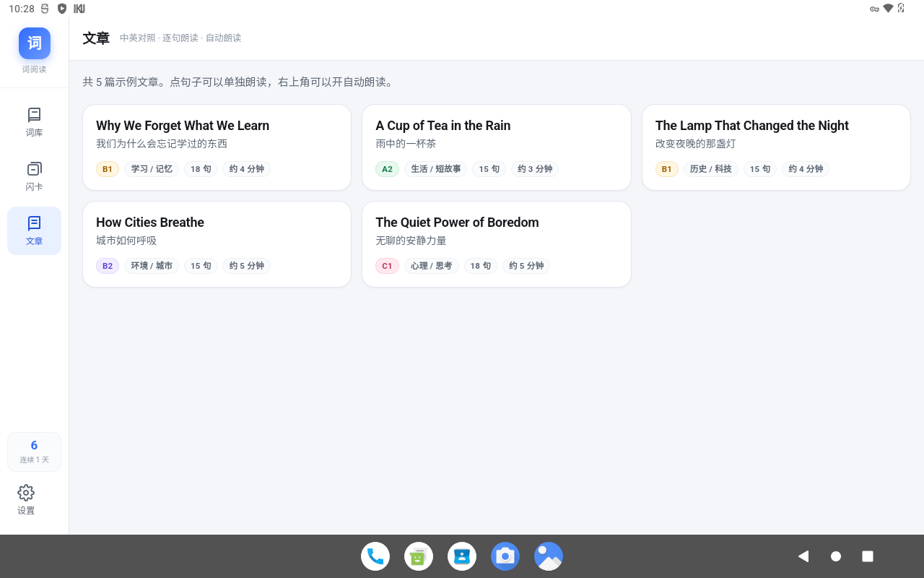Click subtitle 城市如何呼吸
Image resolution: width=924 pixels, height=578 pixels.
126,241
